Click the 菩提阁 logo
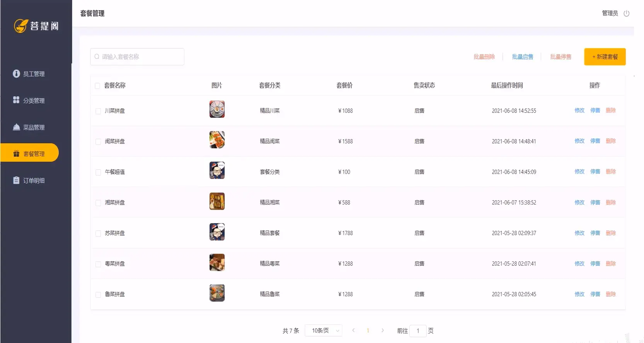 click(x=36, y=26)
